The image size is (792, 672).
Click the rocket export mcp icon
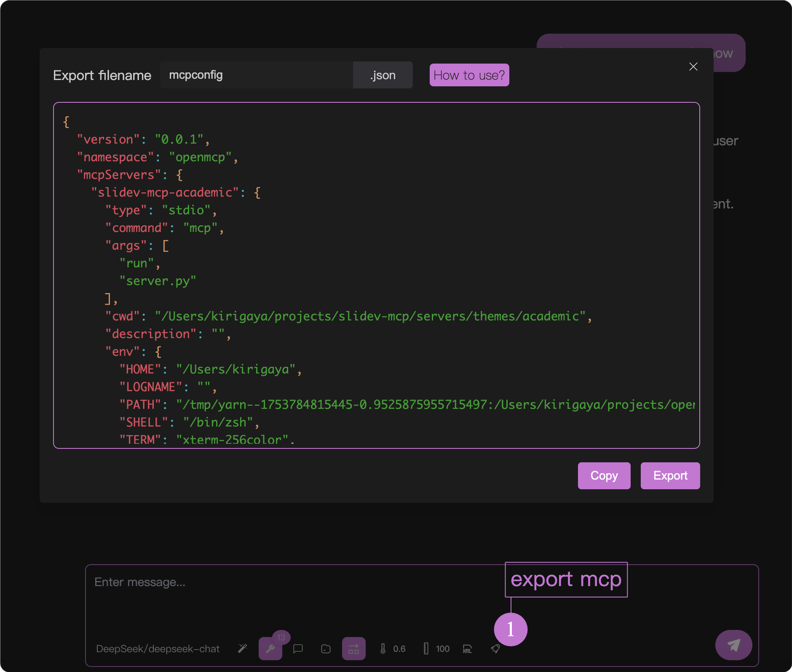pos(495,649)
